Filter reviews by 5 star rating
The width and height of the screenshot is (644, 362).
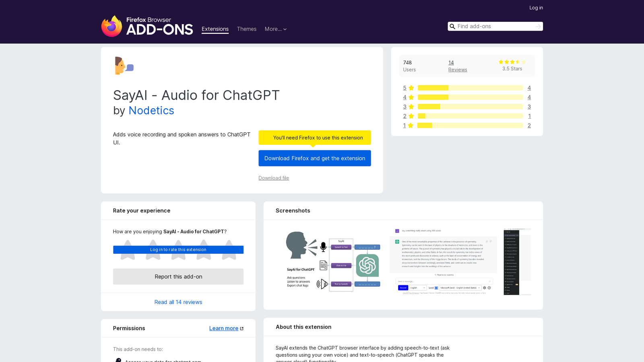(408, 88)
